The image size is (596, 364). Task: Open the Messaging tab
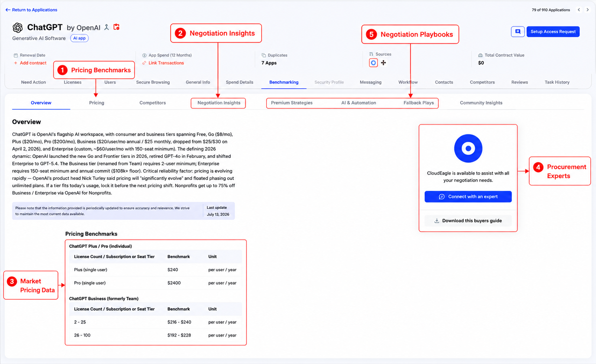370,82
